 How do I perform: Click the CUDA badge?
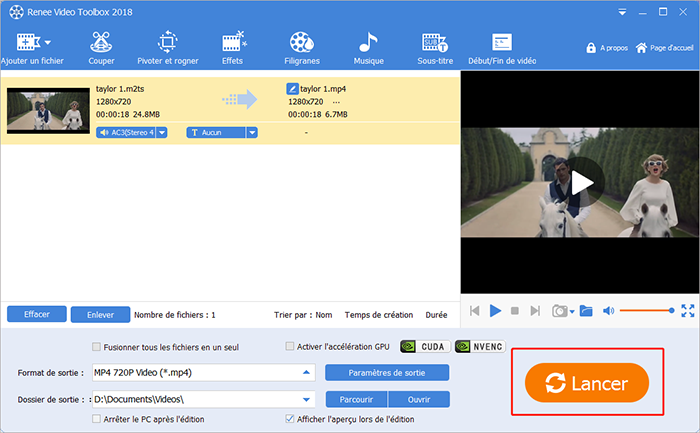pos(425,347)
